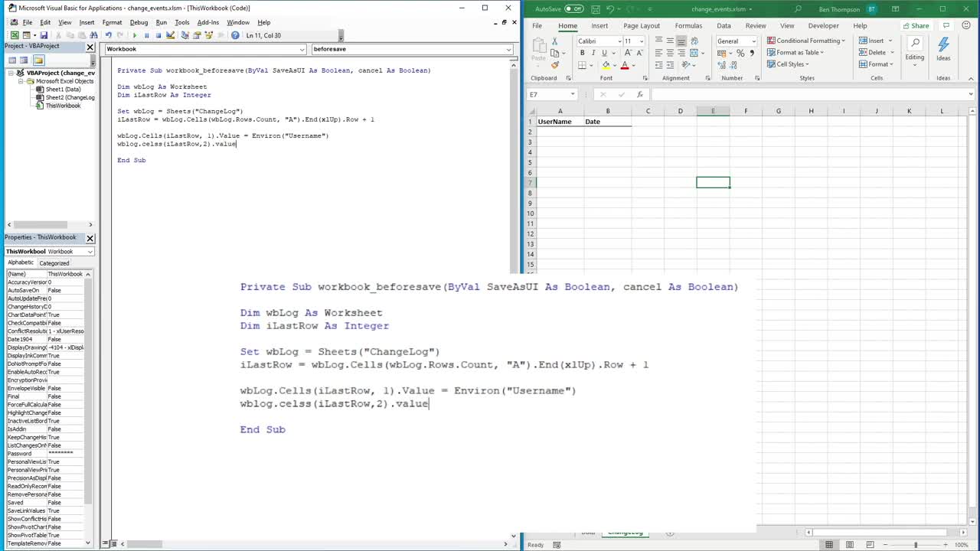The width and height of the screenshot is (980, 551).
Task: Open the Debug menu in VBA editor
Action: coord(139,22)
